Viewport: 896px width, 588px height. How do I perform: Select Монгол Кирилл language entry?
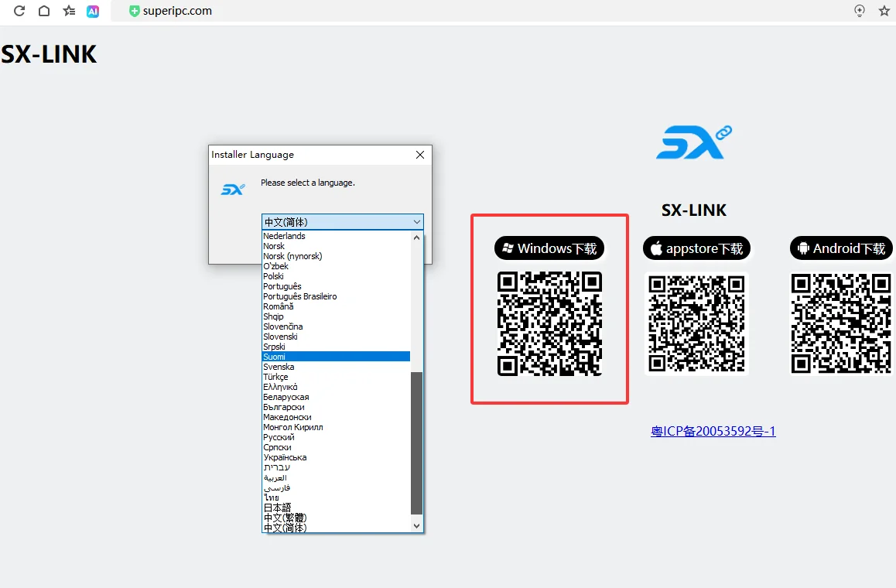click(336, 427)
